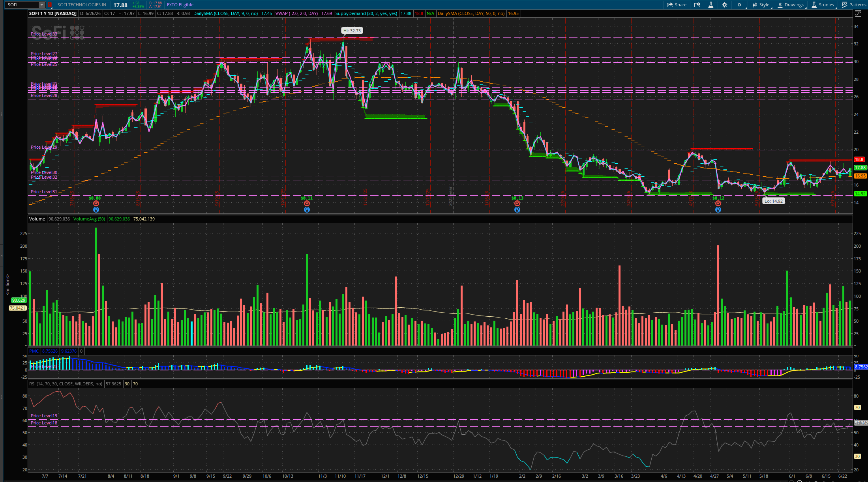
Task: Click the 75.0421 volume average axis tag
Action: [17, 308]
